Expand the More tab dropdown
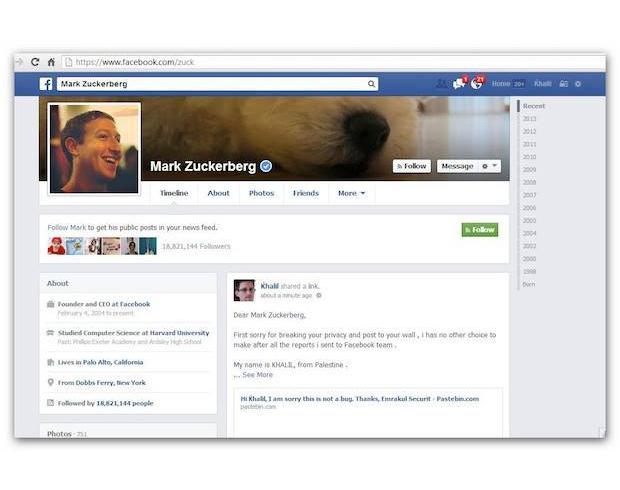 click(352, 193)
